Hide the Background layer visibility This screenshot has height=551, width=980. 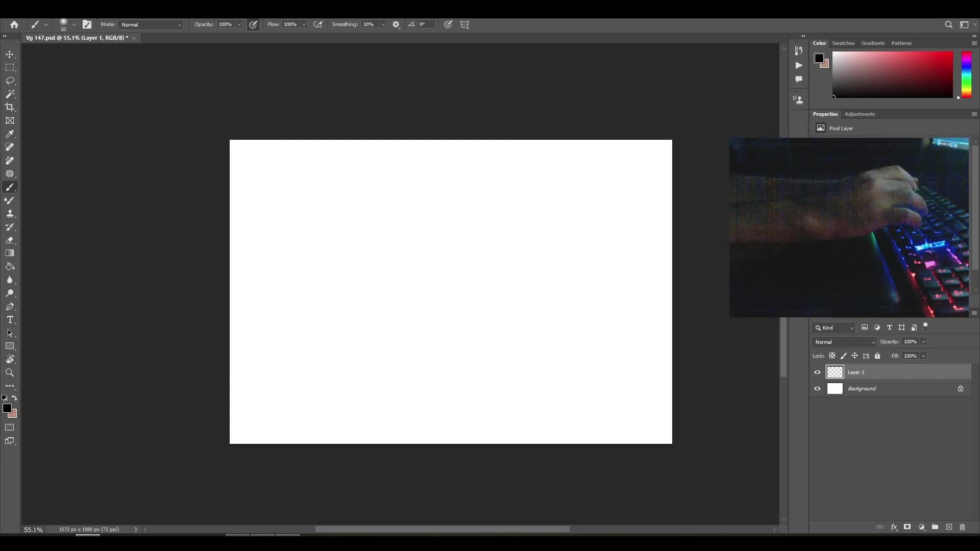pos(817,389)
